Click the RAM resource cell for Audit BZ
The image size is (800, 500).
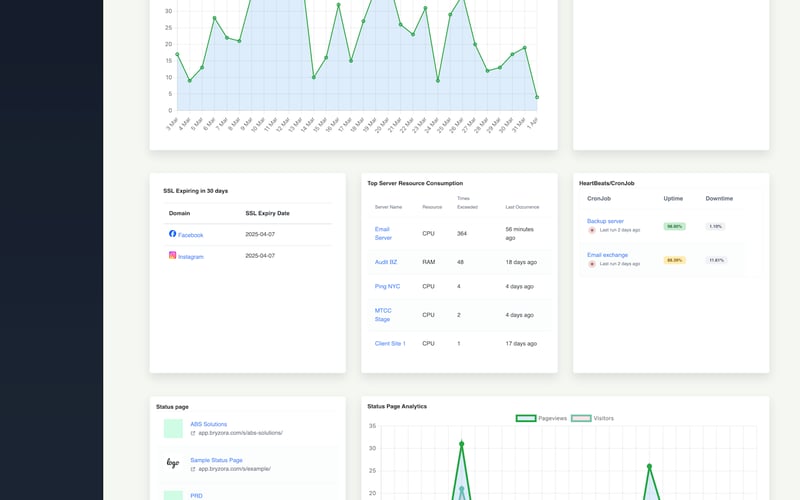pyautogui.click(x=429, y=262)
